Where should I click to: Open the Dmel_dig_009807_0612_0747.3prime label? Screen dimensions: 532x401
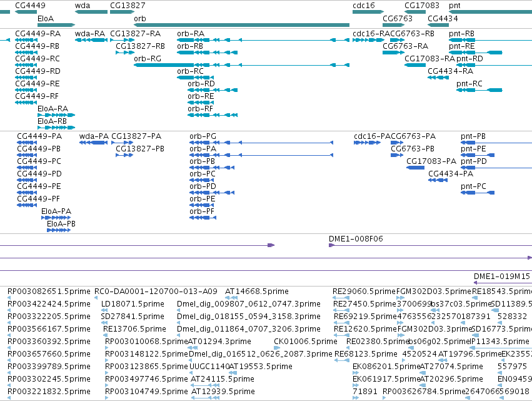pyautogui.click(x=249, y=304)
